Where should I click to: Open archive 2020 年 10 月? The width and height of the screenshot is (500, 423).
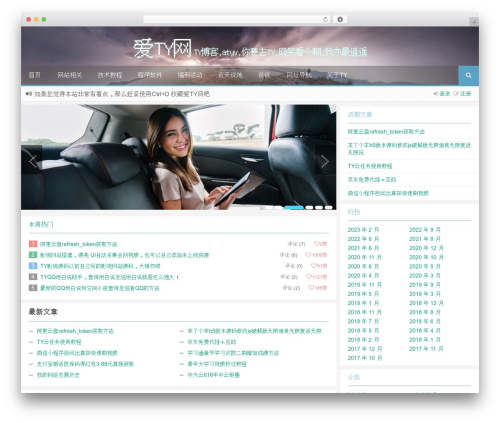426,257
